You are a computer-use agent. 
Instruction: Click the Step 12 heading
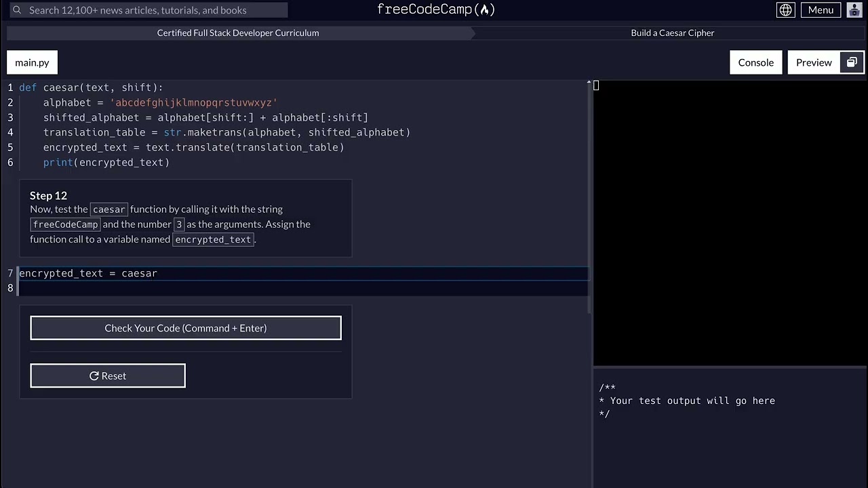pos(48,195)
